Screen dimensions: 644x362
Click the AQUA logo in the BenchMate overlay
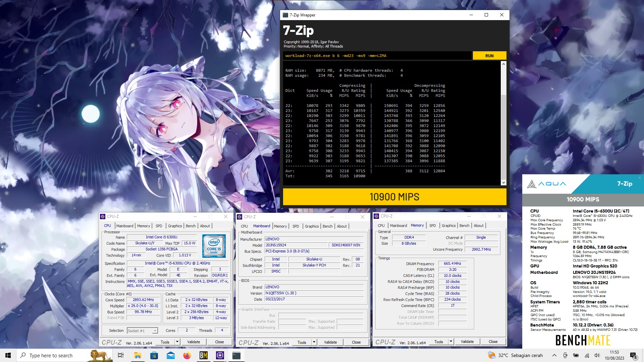pos(546,184)
